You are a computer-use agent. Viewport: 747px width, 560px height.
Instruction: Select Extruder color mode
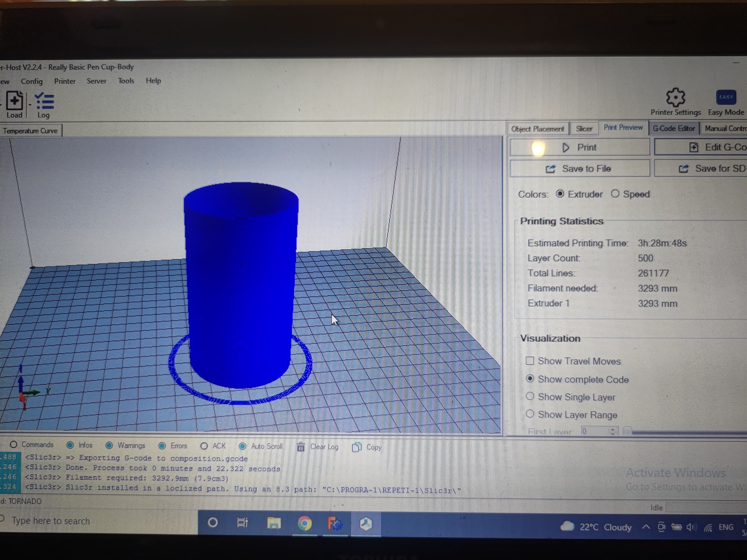click(560, 194)
